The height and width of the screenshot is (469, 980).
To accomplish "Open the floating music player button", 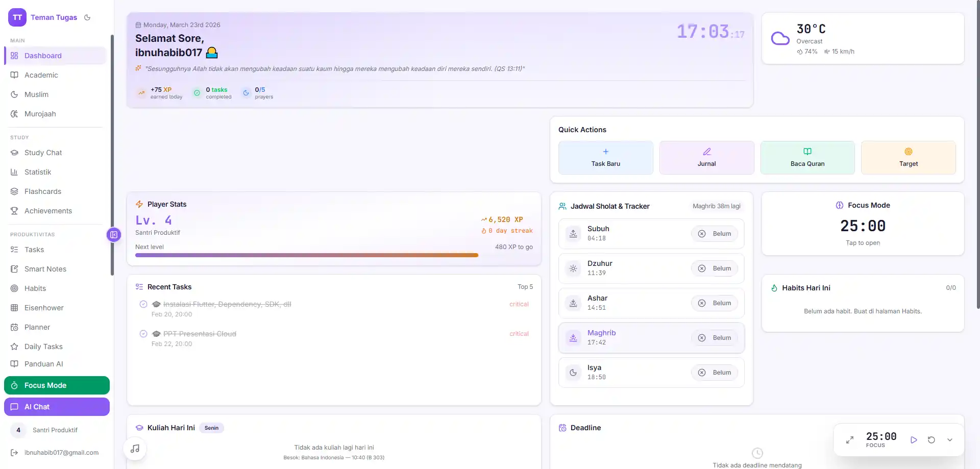I will 135,449.
